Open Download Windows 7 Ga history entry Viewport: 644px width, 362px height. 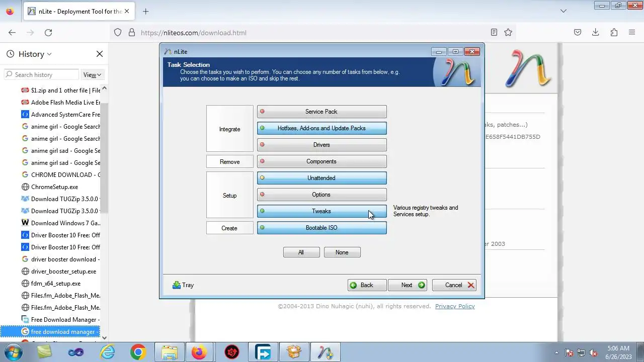click(x=60, y=223)
